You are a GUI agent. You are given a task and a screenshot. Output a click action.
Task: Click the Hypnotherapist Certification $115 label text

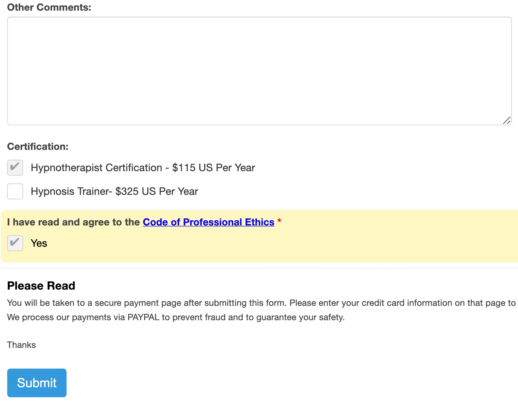pyautogui.click(x=143, y=168)
